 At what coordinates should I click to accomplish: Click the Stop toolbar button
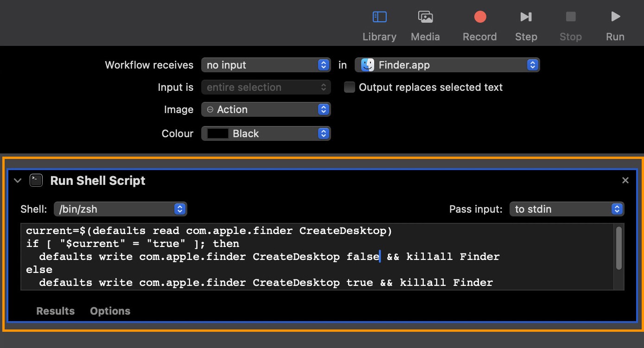point(570,26)
